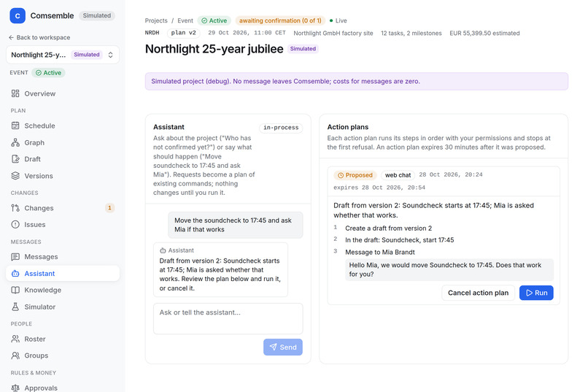
Task: Go to Roster page
Action: (x=63, y=339)
